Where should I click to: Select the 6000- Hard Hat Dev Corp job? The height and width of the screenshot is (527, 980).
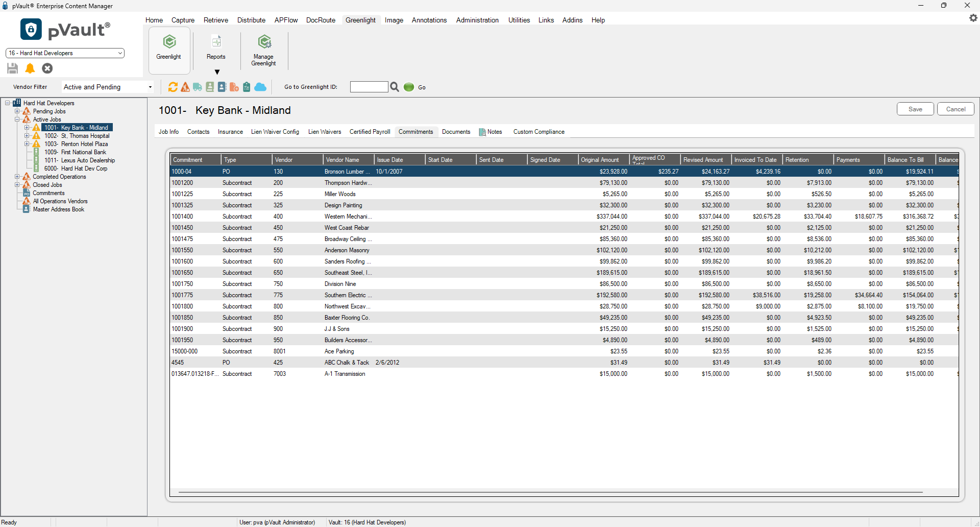(x=76, y=169)
